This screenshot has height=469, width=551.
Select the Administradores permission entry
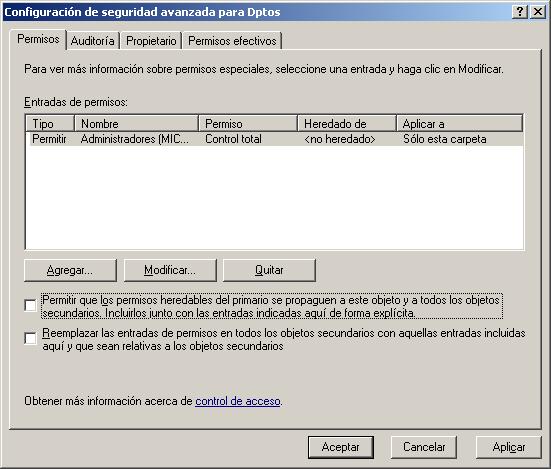pos(274,139)
